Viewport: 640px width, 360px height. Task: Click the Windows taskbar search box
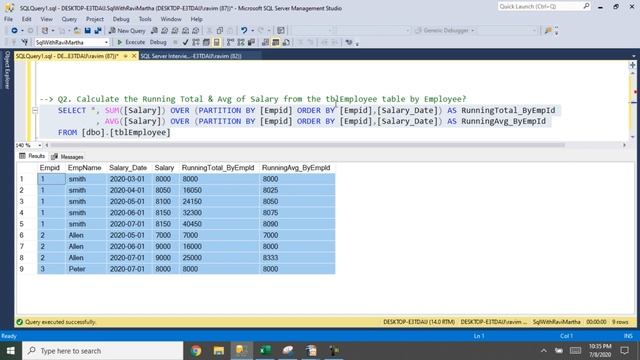click(102, 351)
